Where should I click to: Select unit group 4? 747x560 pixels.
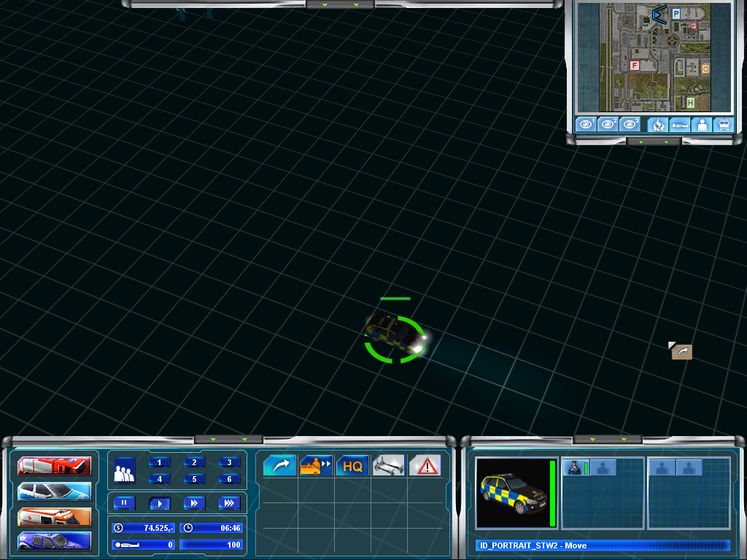click(x=159, y=479)
